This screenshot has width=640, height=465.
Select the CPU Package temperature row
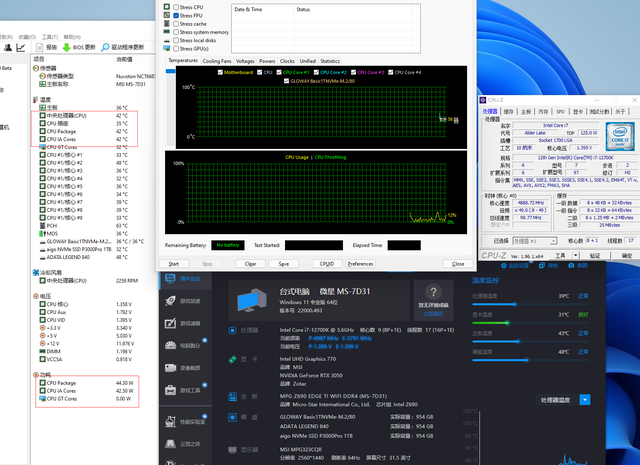60,131
